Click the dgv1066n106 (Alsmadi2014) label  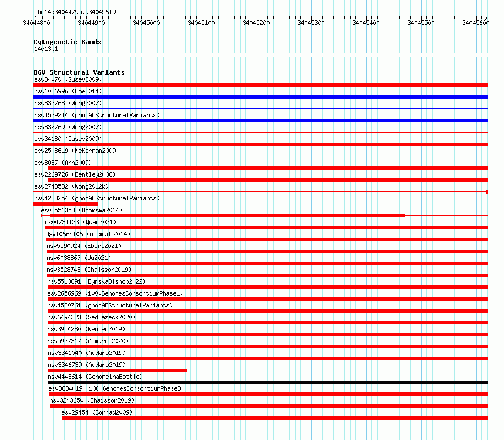pos(88,234)
